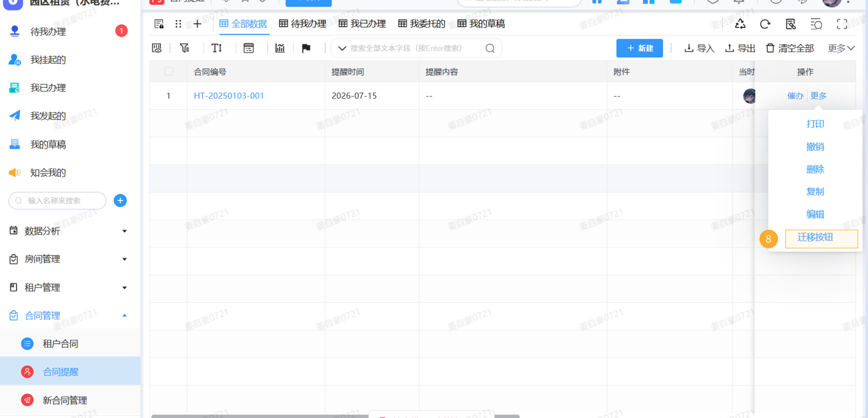Click the 导入 button
The width and height of the screenshot is (868, 418).
[700, 48]
